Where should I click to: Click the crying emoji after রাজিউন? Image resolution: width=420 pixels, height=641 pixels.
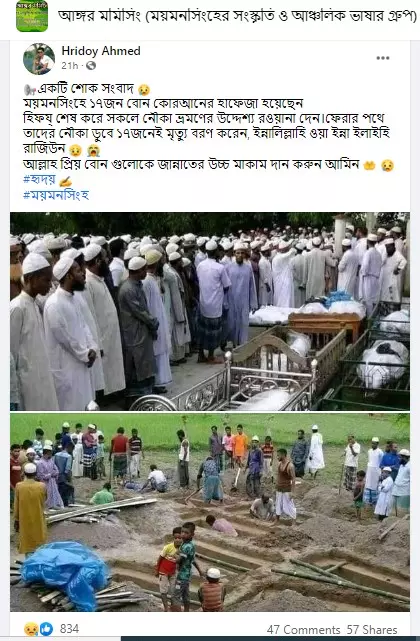93,150
